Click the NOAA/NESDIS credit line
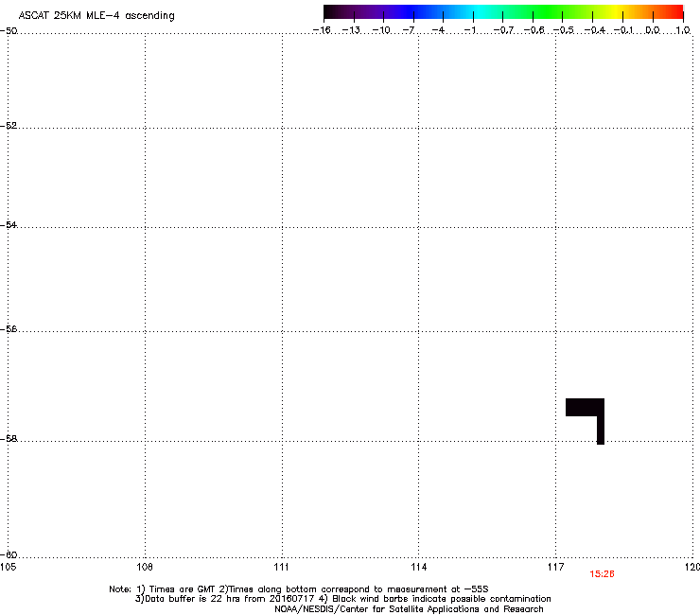The image size is (700, 615). [409, 609]
